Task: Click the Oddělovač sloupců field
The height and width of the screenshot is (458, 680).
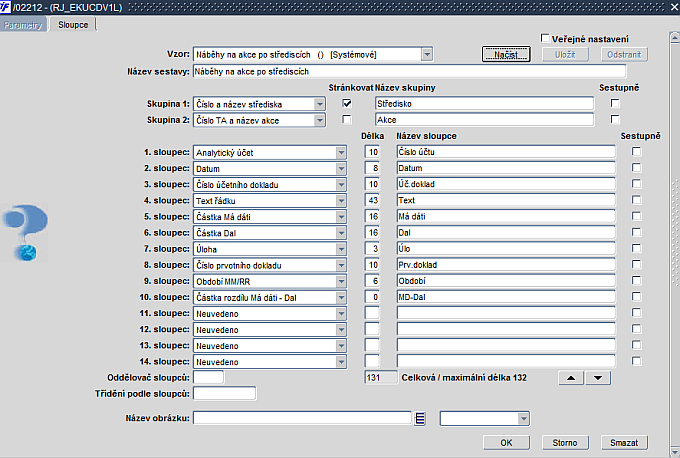Action: click(x=209, y=377)
